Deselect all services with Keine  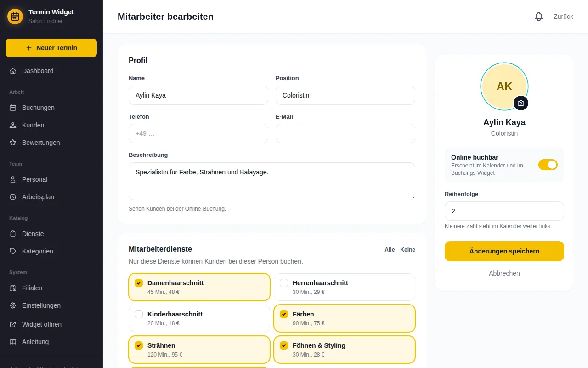point(407,250)
